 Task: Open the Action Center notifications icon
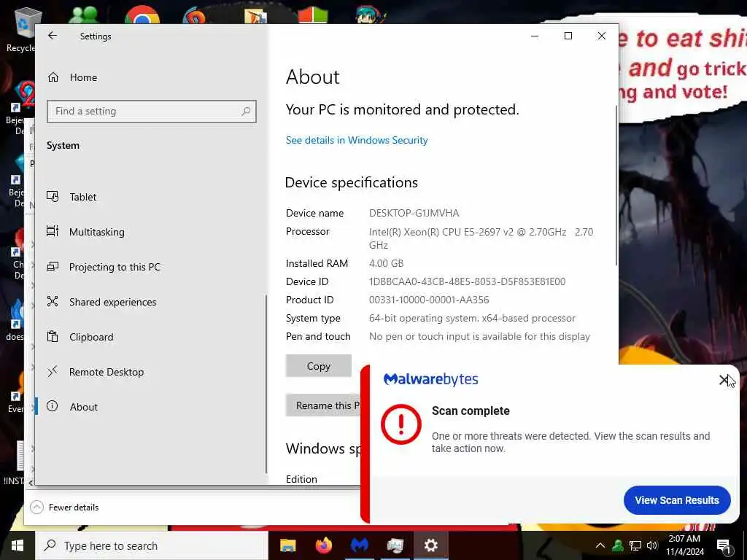click(x=724, y=546)
